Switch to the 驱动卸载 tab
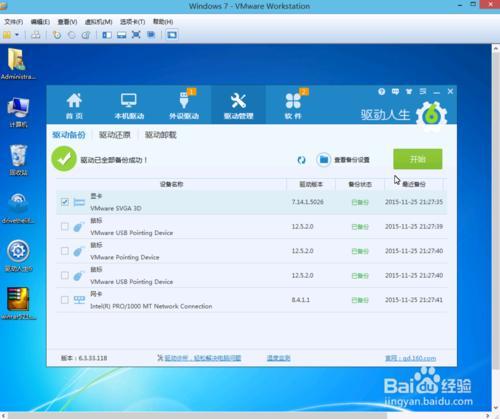 [x=160, y=135]
